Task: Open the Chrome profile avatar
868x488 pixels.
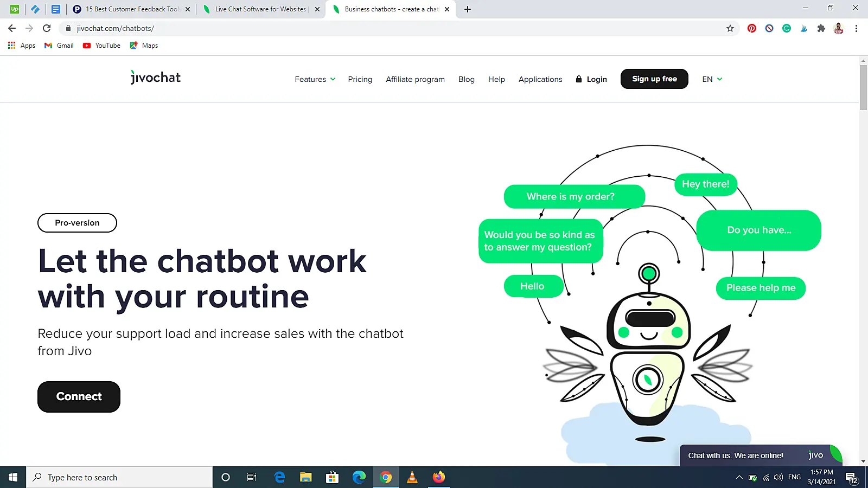Action: point(838,28)
